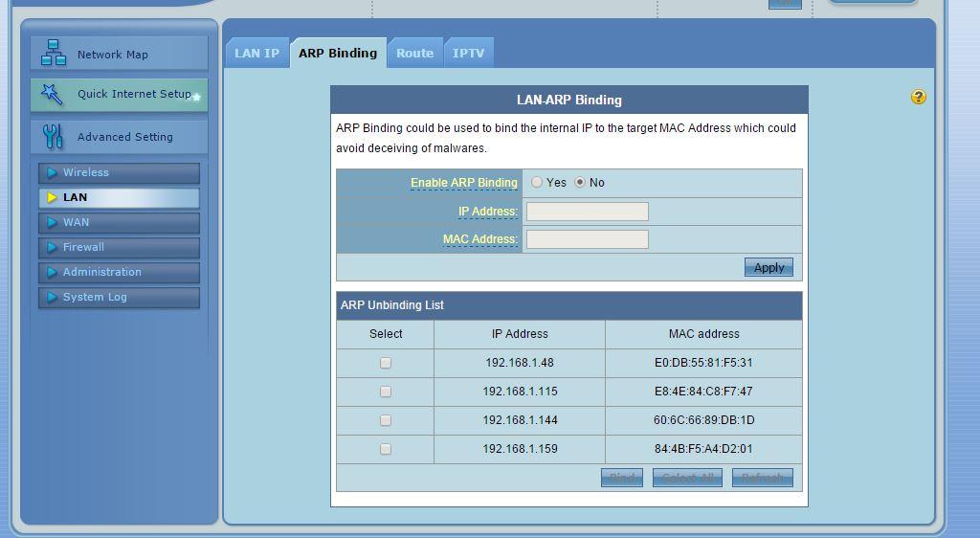Click the Enable ARP Binding label link
980x538 pixels.
[x=464, y=183]
